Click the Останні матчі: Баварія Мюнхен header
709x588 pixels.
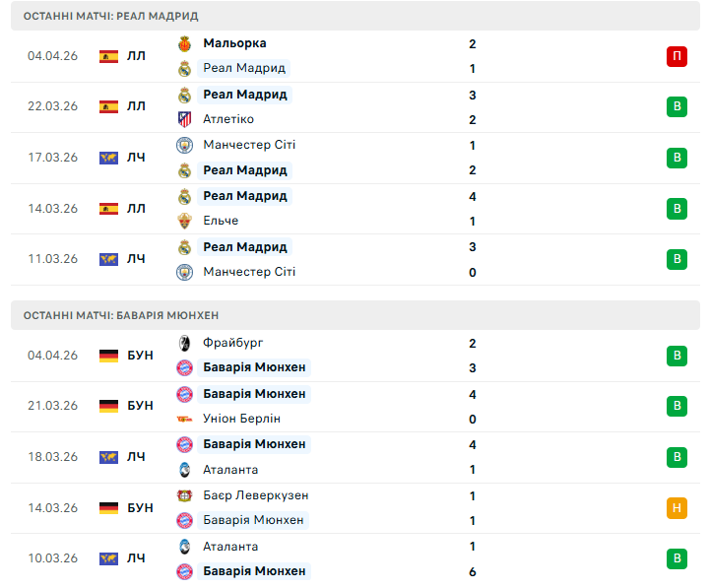click(x=116, y=315)
